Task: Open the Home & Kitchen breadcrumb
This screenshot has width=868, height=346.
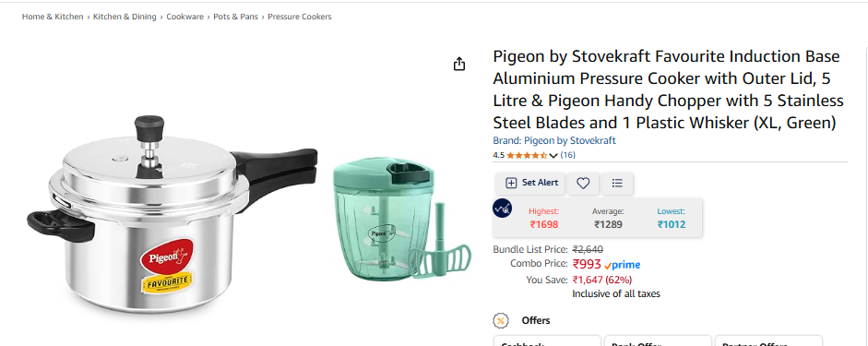Action: click(53, 17)
